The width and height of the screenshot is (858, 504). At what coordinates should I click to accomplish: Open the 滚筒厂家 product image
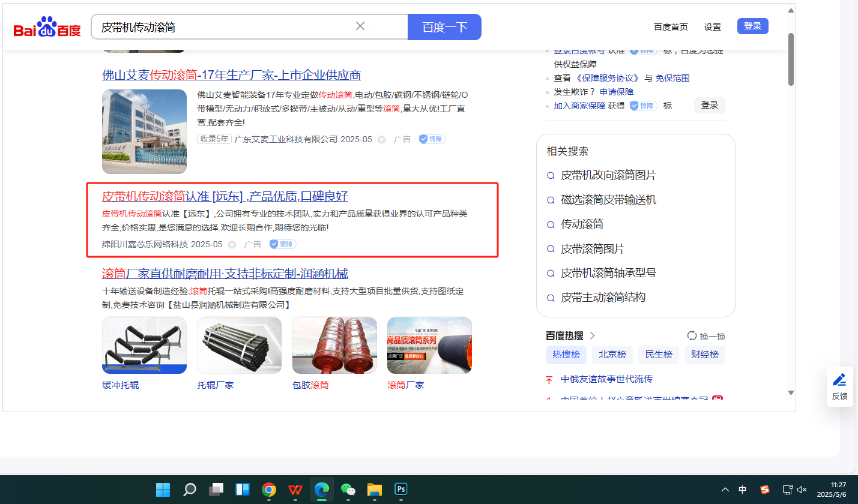pyautogui.click(x=429, y=345)
